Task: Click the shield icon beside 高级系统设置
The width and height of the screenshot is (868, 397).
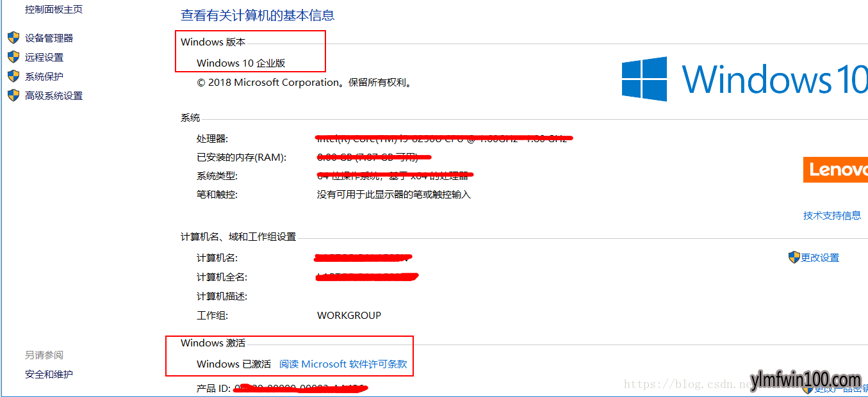Action: tap(13, 95)
